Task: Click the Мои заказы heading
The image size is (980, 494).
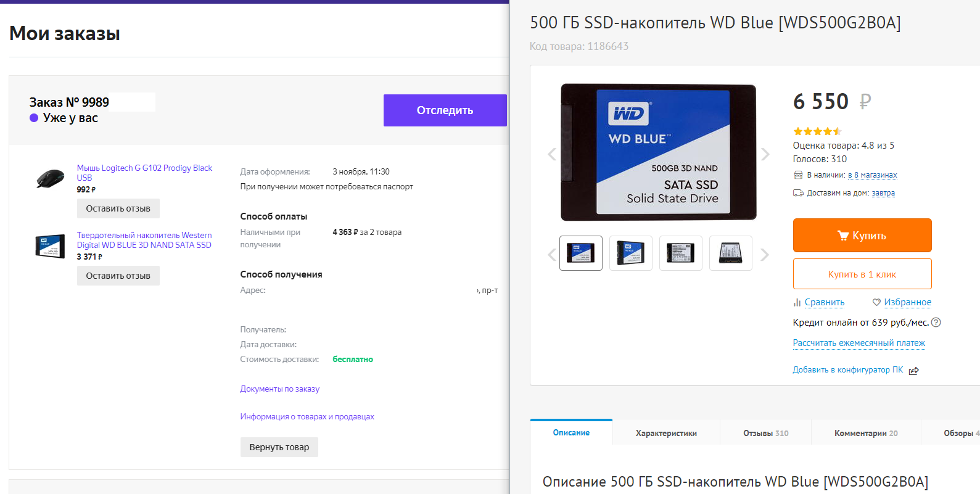Action: [x=65, y=33]
